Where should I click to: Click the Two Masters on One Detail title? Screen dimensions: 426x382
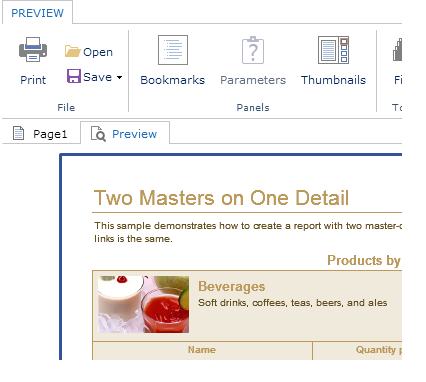(x=221, y=198)
